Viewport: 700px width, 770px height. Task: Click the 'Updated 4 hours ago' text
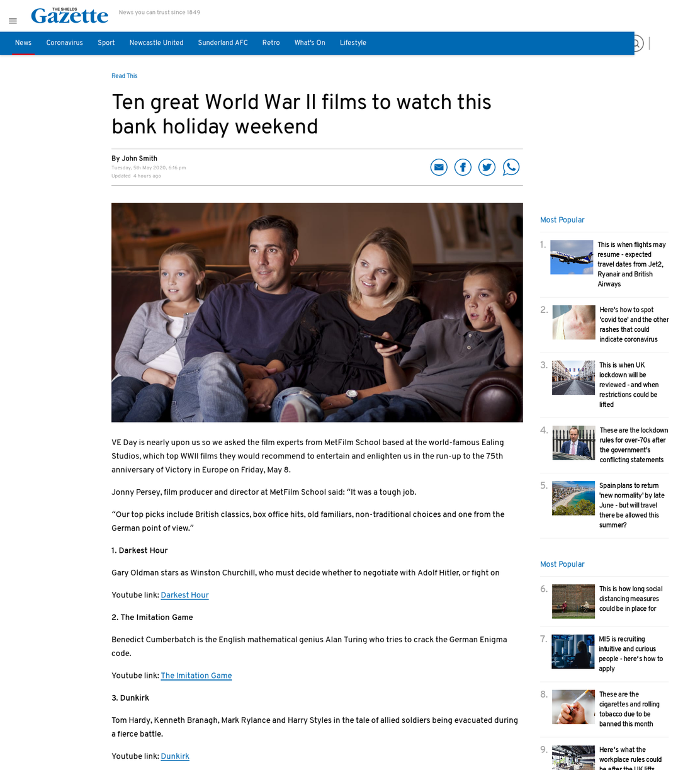(136, 176)
